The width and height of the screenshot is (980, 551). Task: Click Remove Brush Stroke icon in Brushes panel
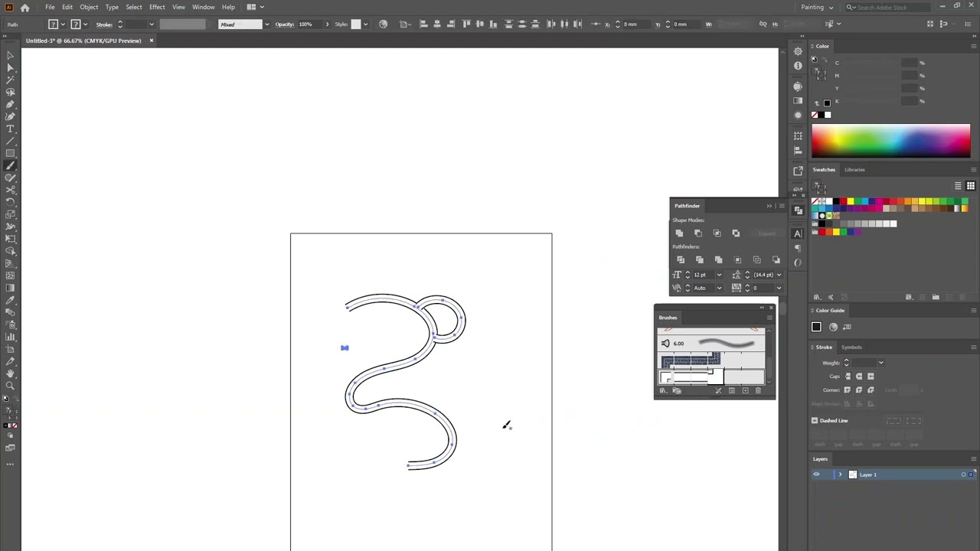point(718,391)
